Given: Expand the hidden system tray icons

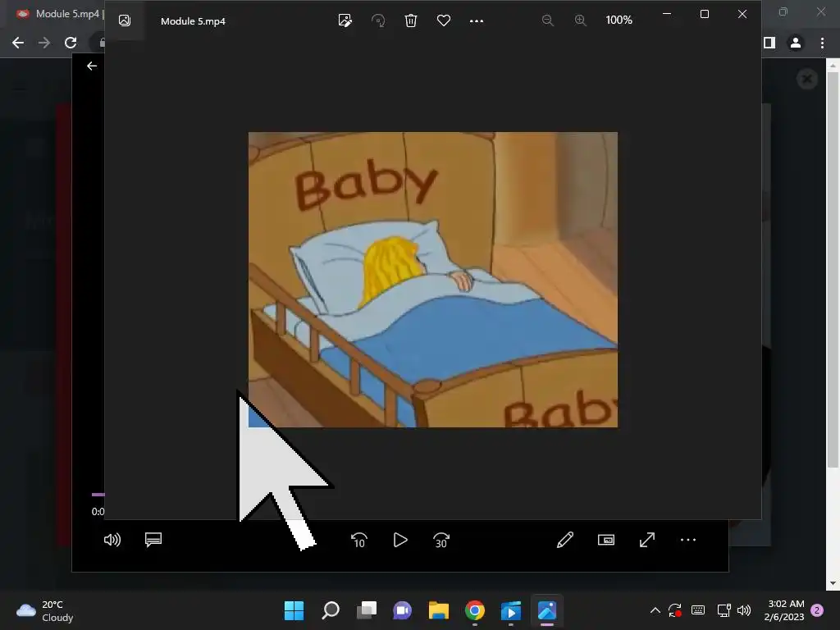Looking at the screenshot, I should (x=655, y=610).
